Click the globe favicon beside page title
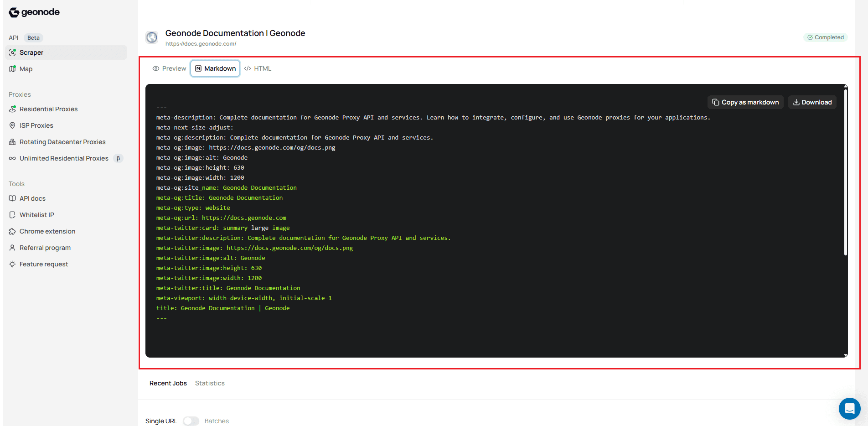This screenshot has height=426, width=868. 152,37
